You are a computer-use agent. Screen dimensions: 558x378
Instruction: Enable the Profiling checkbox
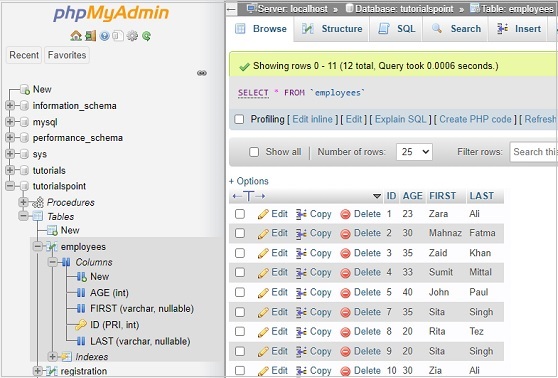coord(239,119)
